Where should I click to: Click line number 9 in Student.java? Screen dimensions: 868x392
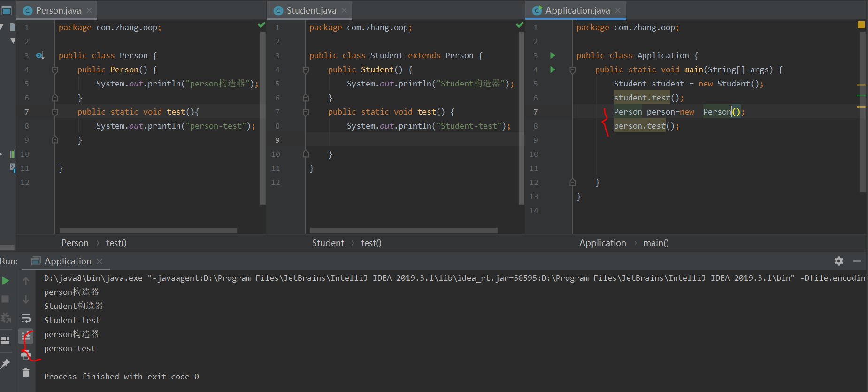click(x=277, y=140)
